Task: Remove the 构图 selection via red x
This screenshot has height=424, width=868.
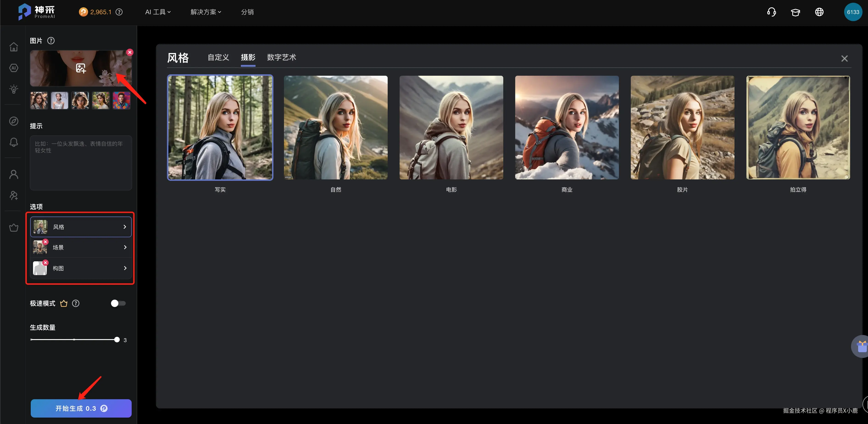Action: [45, 262]
